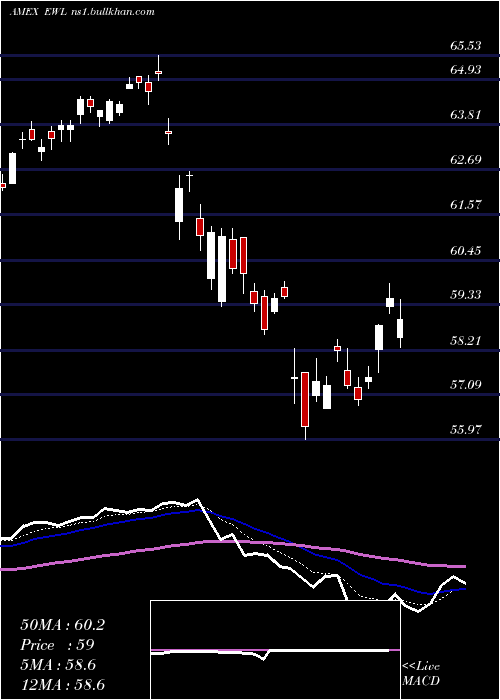Click the '12MA : 58.6' readout

[x=62, y=684]
